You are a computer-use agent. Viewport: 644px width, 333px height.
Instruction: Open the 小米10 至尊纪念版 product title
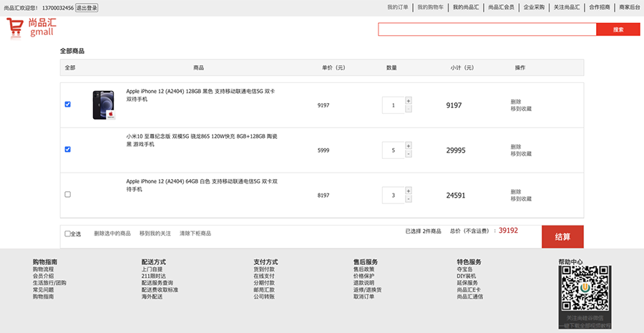[x=202, y=140]
